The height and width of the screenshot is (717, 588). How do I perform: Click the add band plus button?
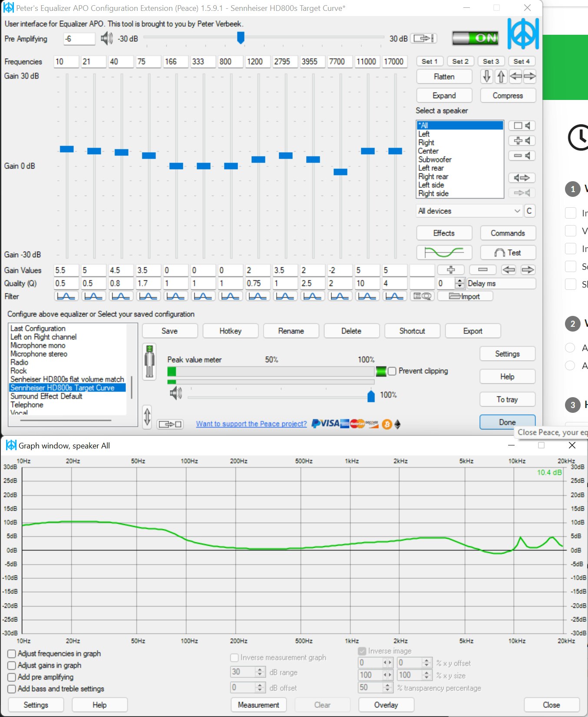point(451,270)
